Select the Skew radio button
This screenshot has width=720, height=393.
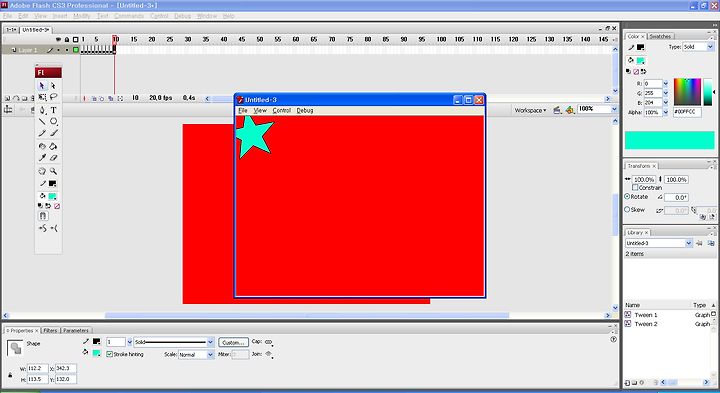click(627, 209)
